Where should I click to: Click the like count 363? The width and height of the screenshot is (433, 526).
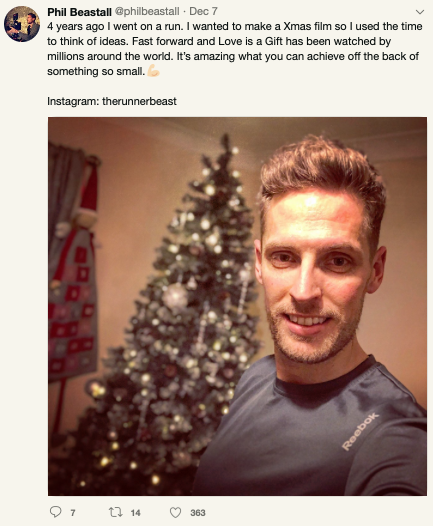(198, 513)
